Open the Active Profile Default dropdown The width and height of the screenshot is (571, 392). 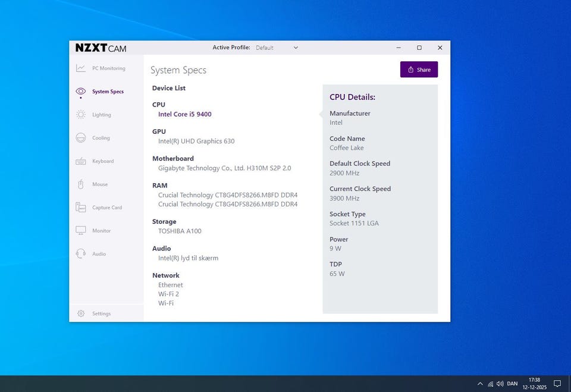(277, 48)
